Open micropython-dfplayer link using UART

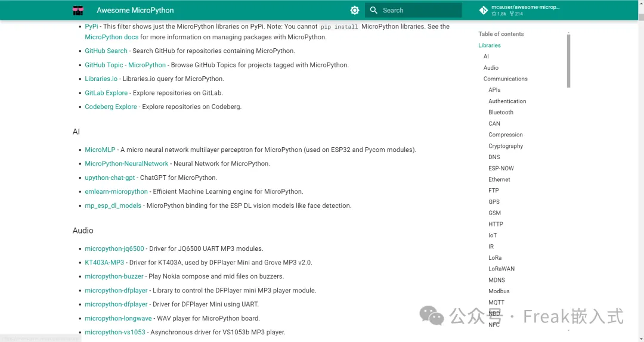click(x=116, y=304)
